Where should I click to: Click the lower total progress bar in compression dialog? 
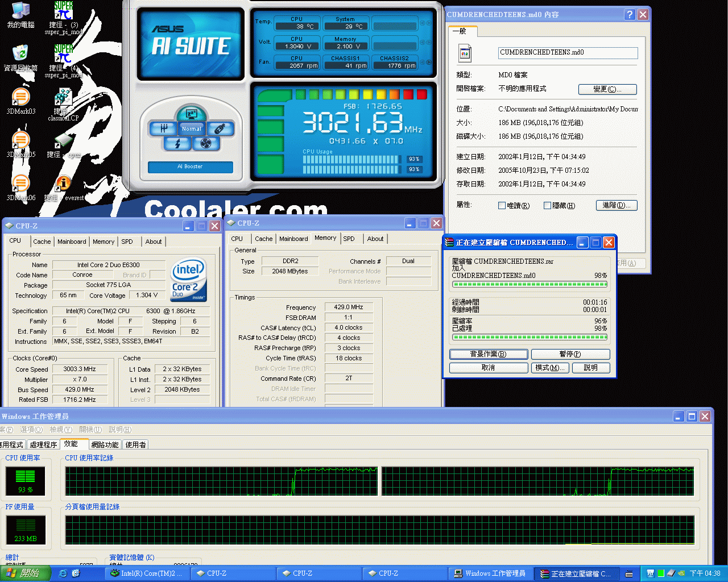[530, 337]
